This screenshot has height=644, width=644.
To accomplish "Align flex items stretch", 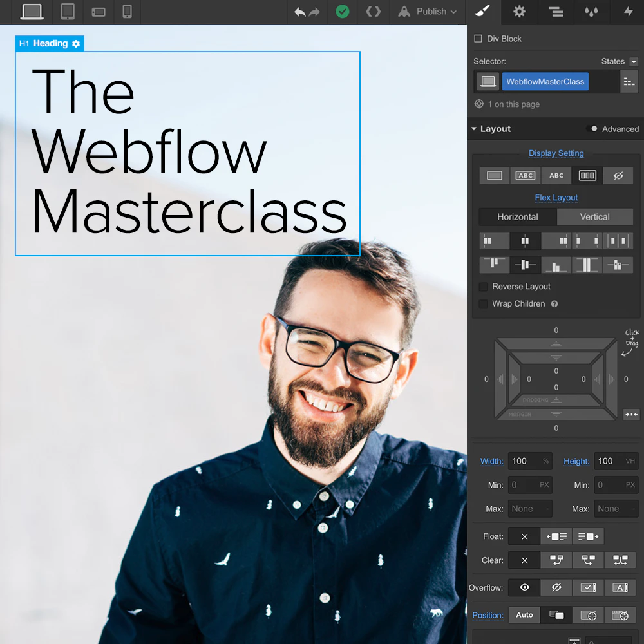I will click(587, 265).
